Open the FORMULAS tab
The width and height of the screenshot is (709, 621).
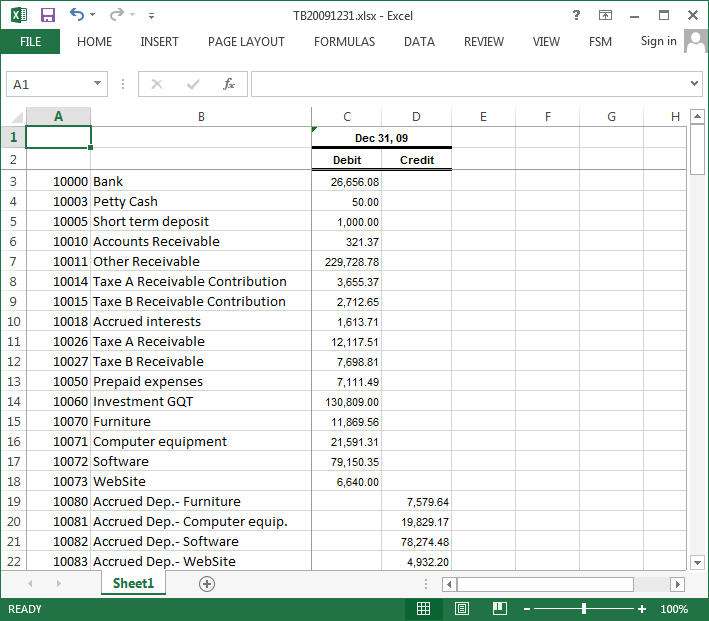345,42
